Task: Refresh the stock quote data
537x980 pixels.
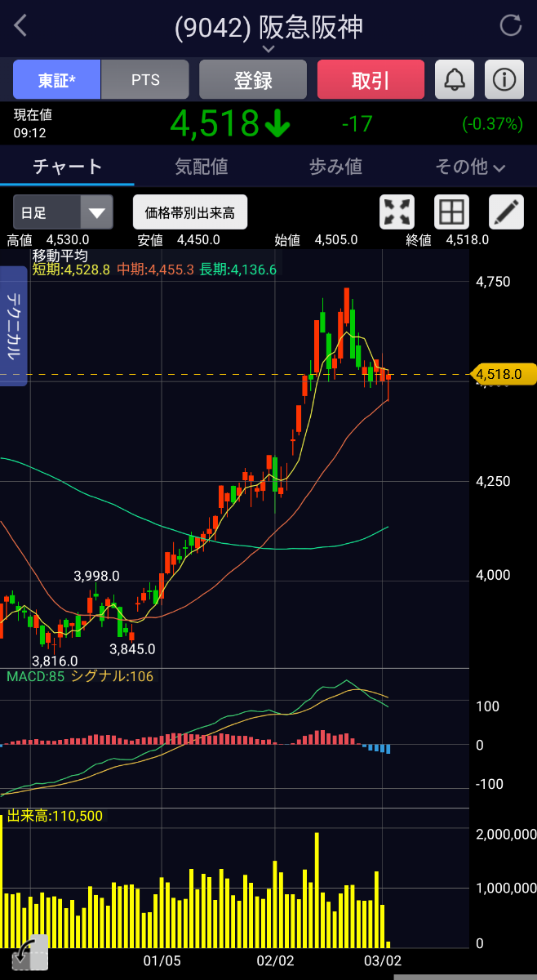Action: coord(511,25)
